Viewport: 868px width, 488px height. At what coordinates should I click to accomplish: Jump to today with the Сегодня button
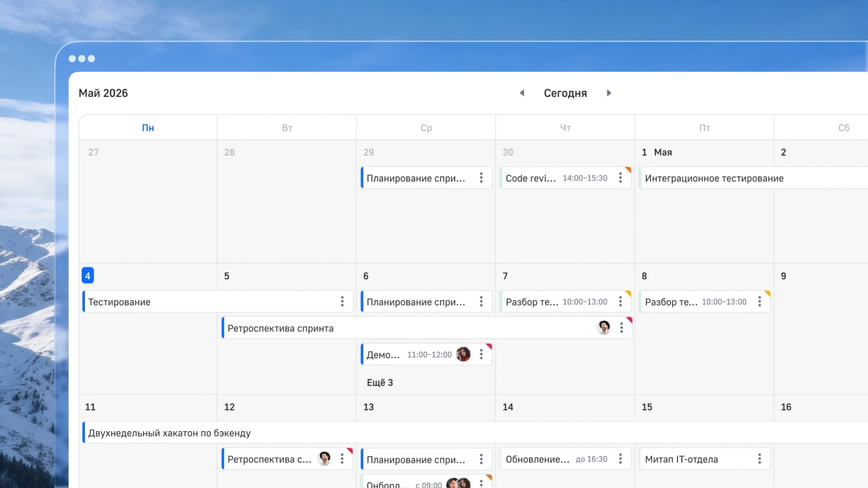[x=565, y=93]
